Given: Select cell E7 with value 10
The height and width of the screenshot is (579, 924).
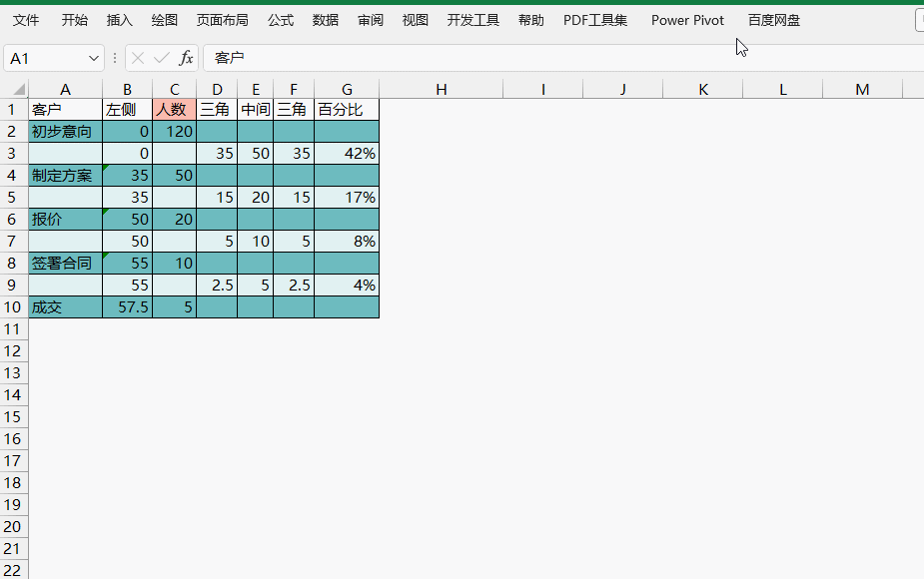Looking at the screenshot, I should 255,241.
